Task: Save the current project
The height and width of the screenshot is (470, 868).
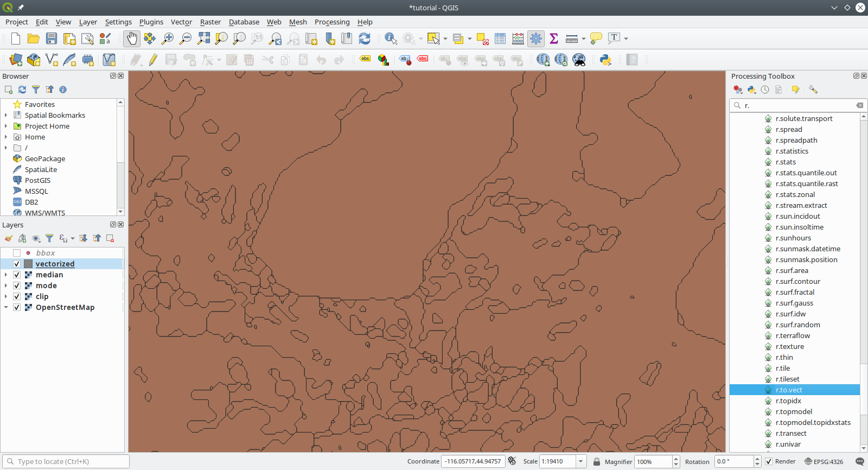Action: coord(52,39)
